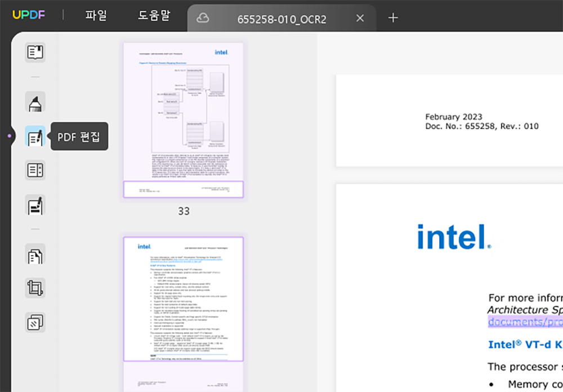The width and height of the screenshot is (563, 392).
Task: Click the UPDF logo
Action: [29, 15]
